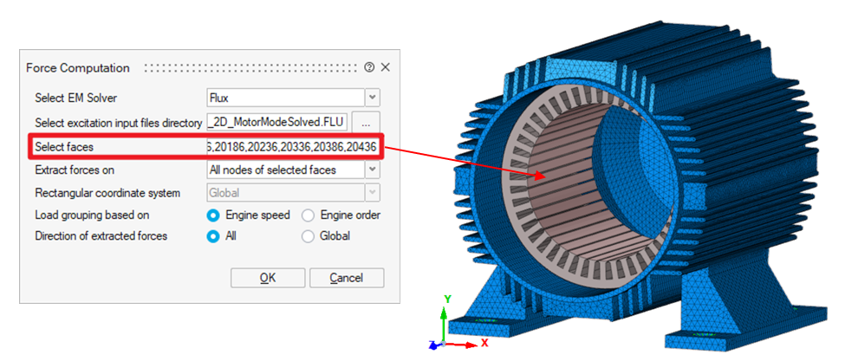The height and width of the screenshot is (364, 847).
Task: Open the help icon in Force Computation dialog
Action: 369,68
